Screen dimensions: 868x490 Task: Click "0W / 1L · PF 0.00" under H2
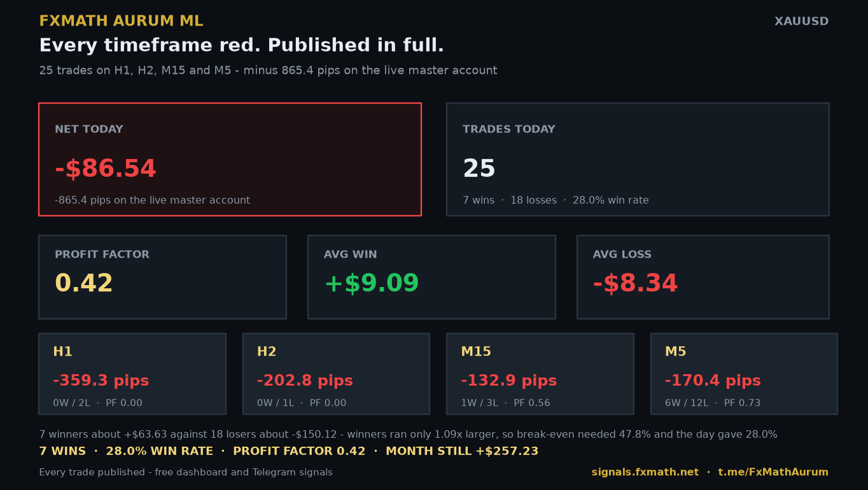click(x=302, y=403)
